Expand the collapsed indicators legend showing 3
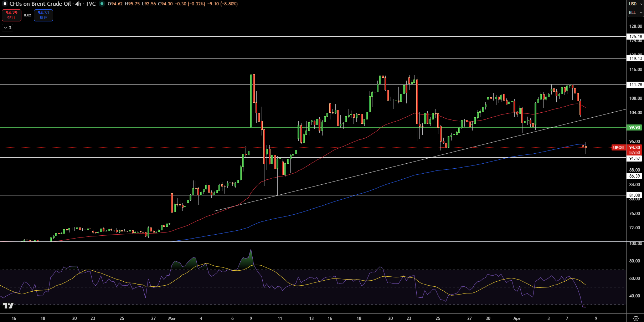 tap(7, 27)
